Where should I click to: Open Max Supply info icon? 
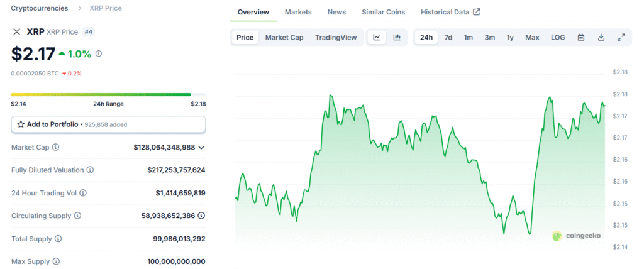pos(56,261)
